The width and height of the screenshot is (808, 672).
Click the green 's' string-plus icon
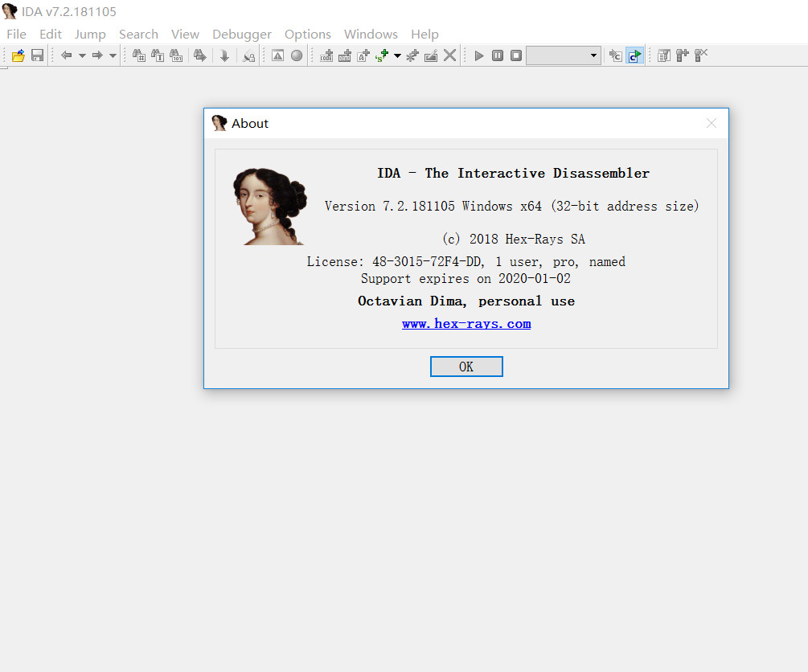(x=382, y=55)
